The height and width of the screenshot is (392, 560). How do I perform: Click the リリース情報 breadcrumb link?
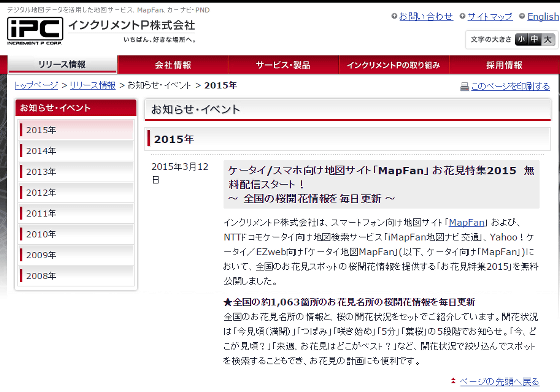coord(93,85)
